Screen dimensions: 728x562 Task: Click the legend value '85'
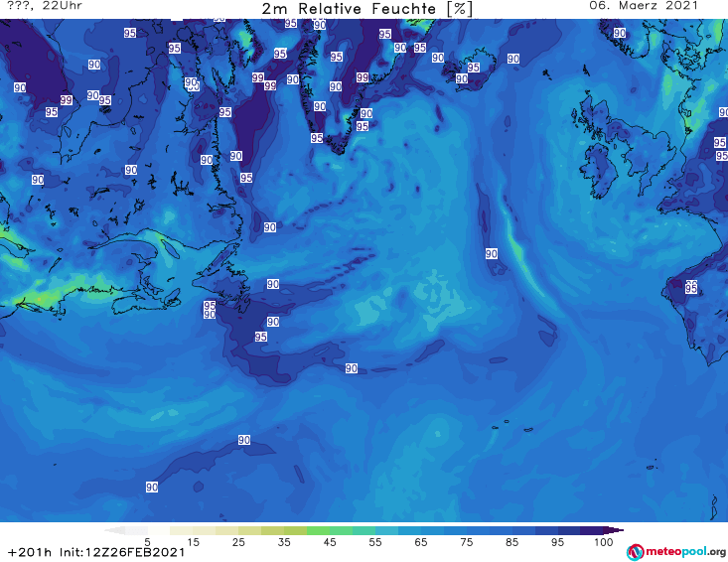coord(512,542)
